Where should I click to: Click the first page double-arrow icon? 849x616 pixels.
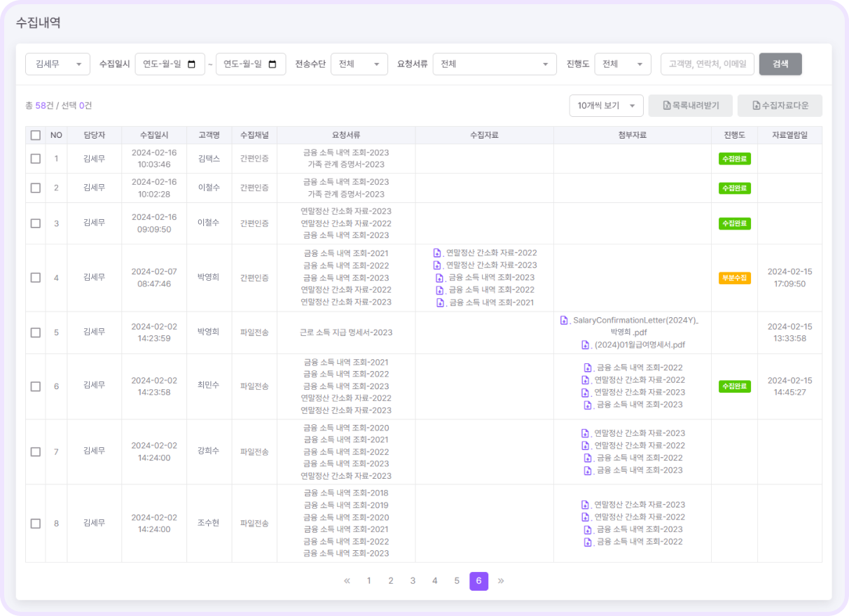coord(347,580)
